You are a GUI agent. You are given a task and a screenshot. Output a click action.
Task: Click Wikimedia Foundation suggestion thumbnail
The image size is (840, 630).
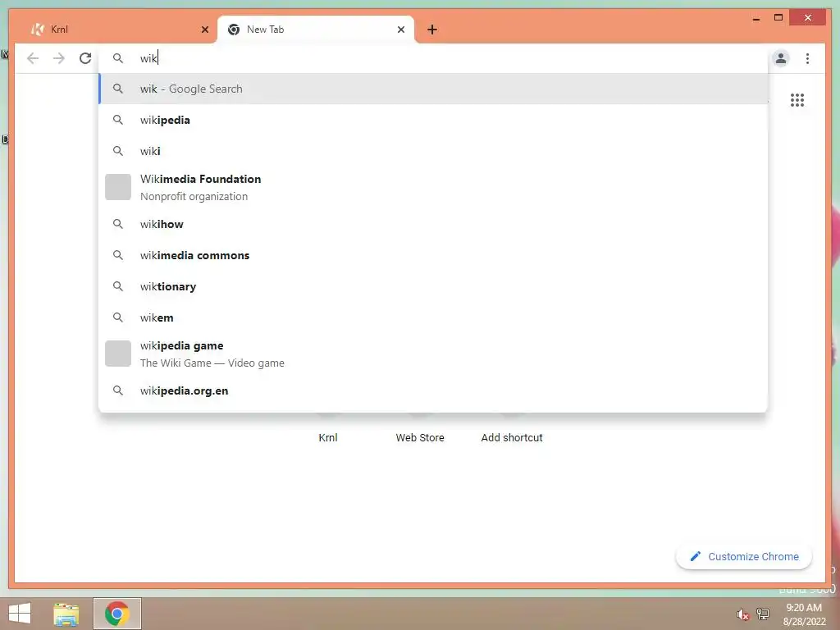[118, 187]
